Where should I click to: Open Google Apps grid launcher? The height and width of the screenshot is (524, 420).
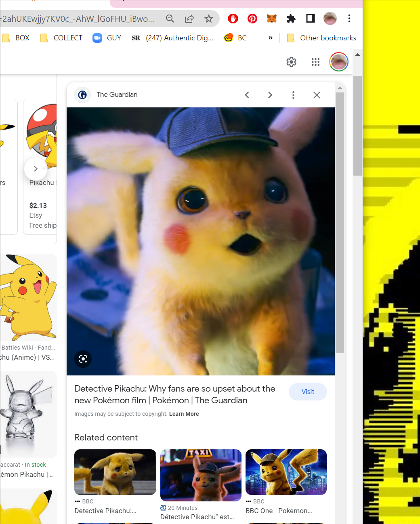coord(315,62)
